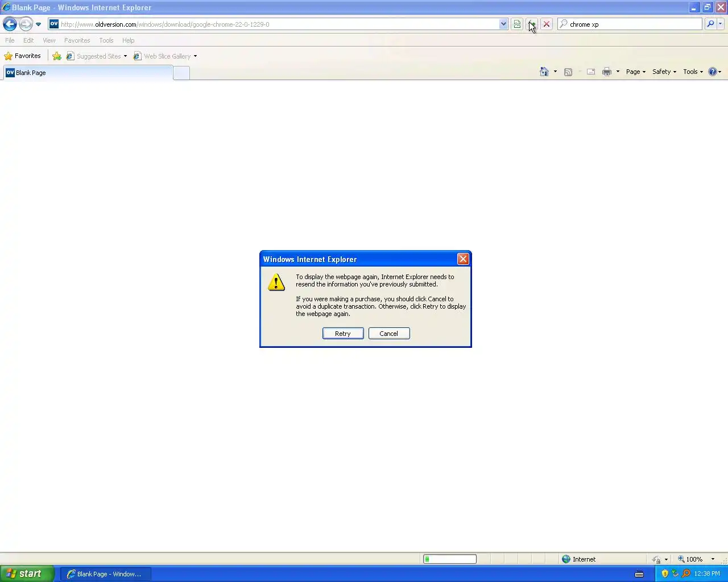Click the Internet security zone status
Viewport: 728px width, 582px height.
[579, 559]
